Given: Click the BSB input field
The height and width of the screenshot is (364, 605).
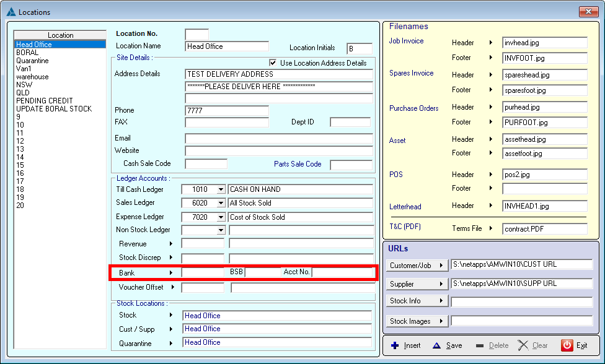Looking at the screenshot, I should [x=263, y=273].
